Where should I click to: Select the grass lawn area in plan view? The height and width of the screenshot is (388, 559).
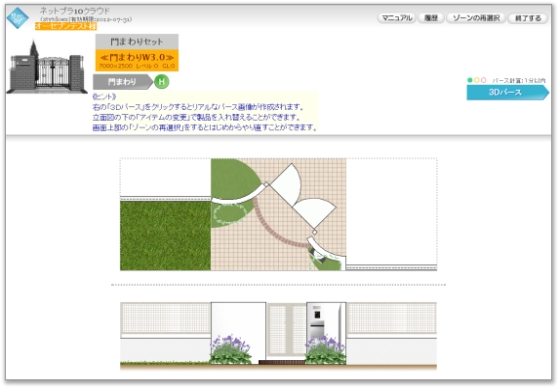pyautogui.click(x=165, y=235)
